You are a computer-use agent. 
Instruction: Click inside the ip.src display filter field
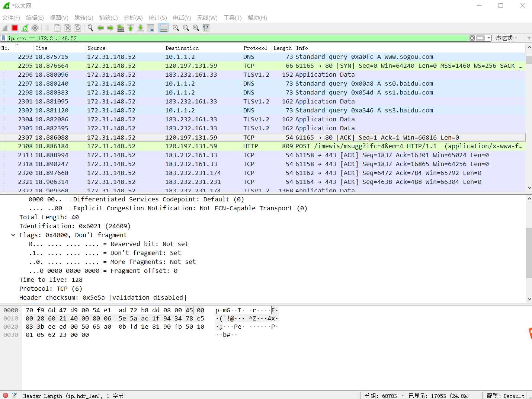pyautogui.click(x=238, y=38)
